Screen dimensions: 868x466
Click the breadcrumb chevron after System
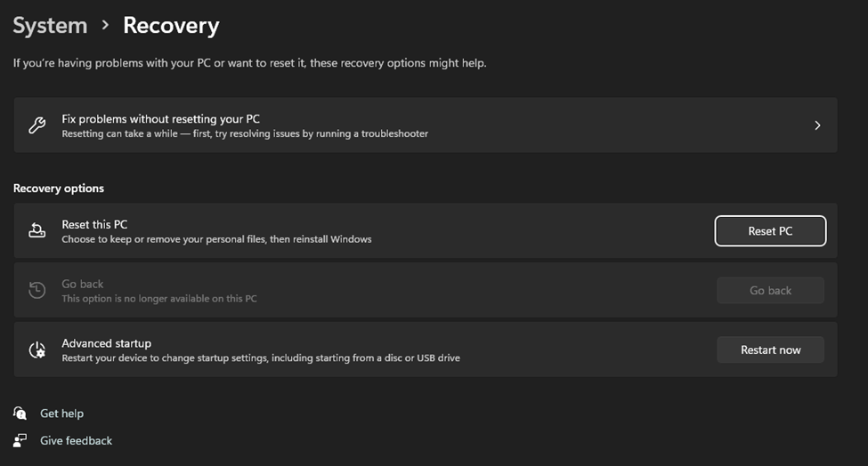tap(105, 26)
